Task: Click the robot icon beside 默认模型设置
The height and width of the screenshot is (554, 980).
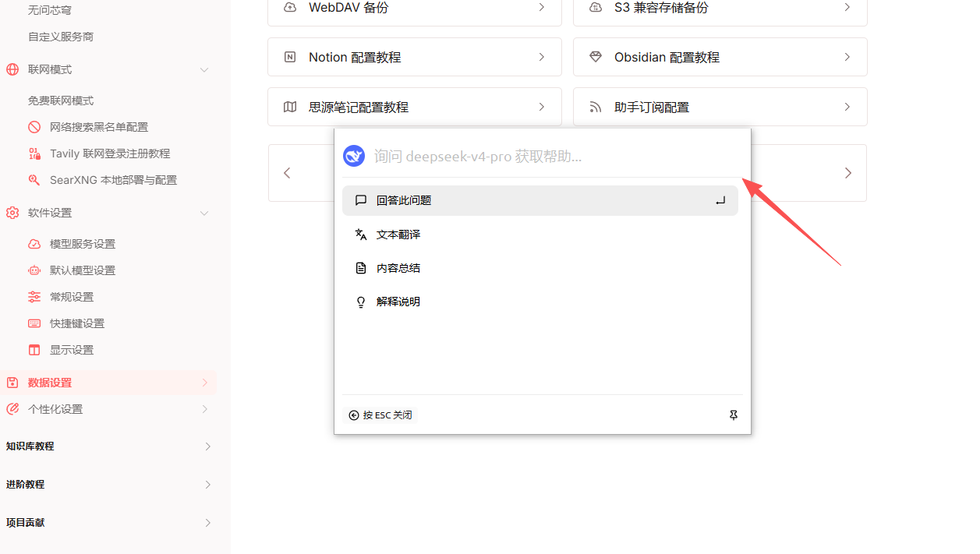Action: [34, 270]
